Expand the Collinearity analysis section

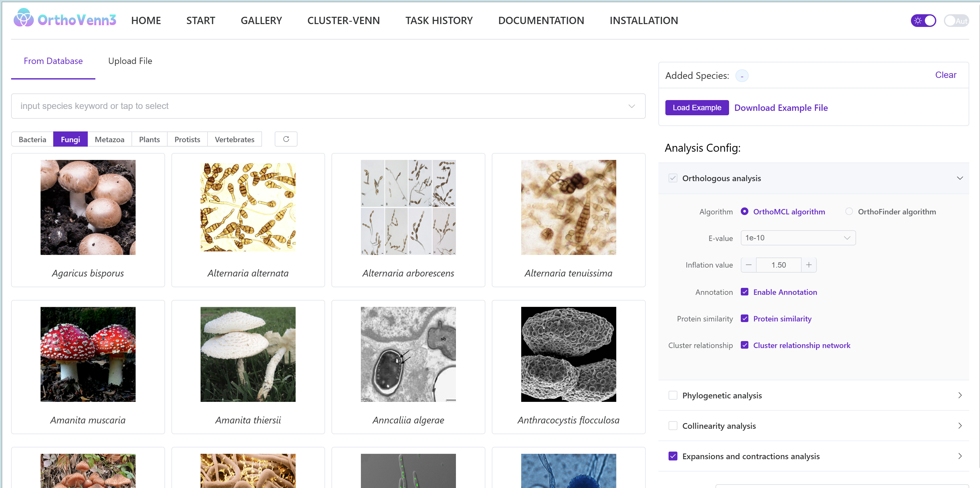tap(959, 426)
